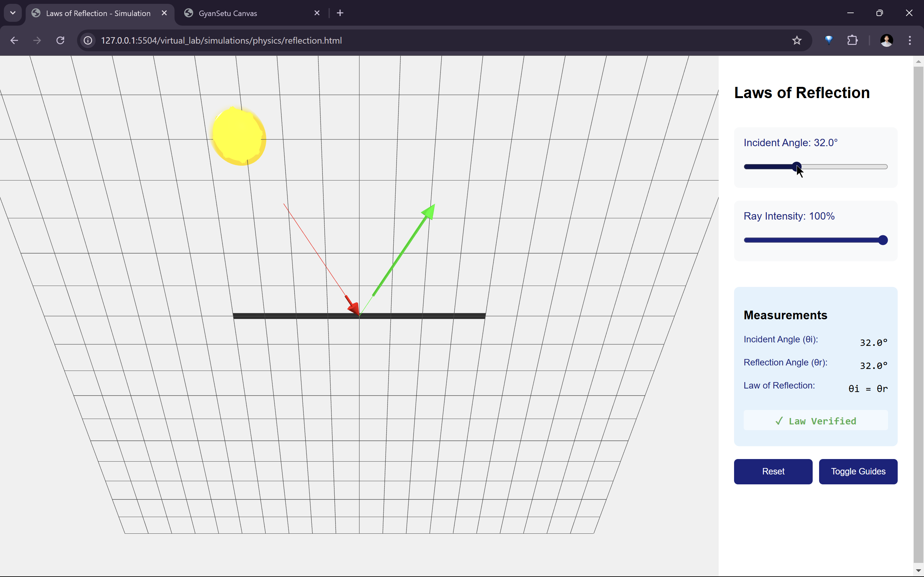
Task: Close the GyanSetu Canvas tab
Action: pos(317,13)
